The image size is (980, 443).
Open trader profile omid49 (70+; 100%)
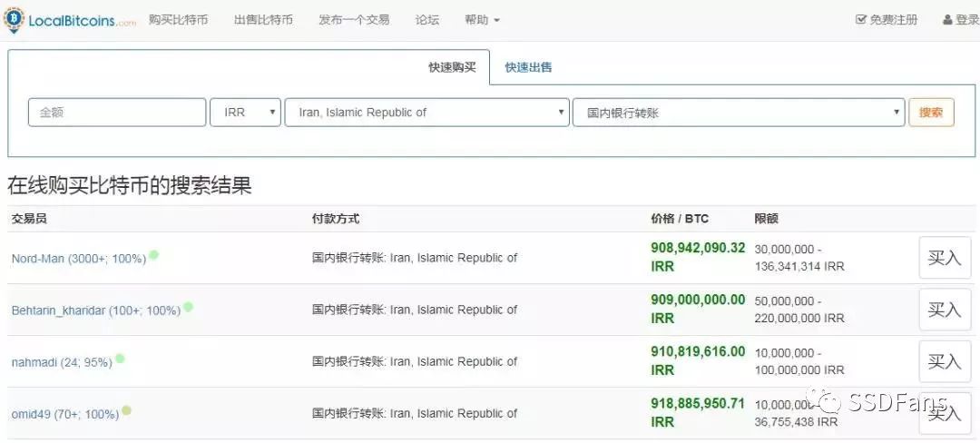click(x=65, y=414)
